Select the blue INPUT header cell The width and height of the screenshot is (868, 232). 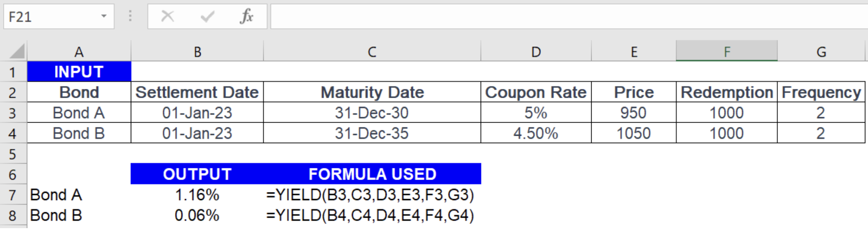tap(80, 71)
